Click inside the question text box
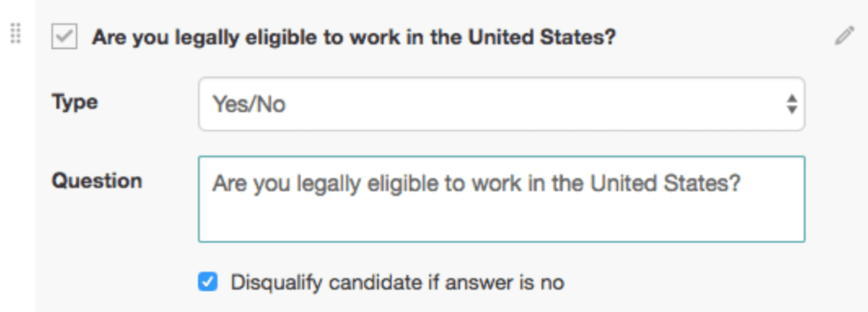Viewport: 868px width, 312px height. click(501, 198)
